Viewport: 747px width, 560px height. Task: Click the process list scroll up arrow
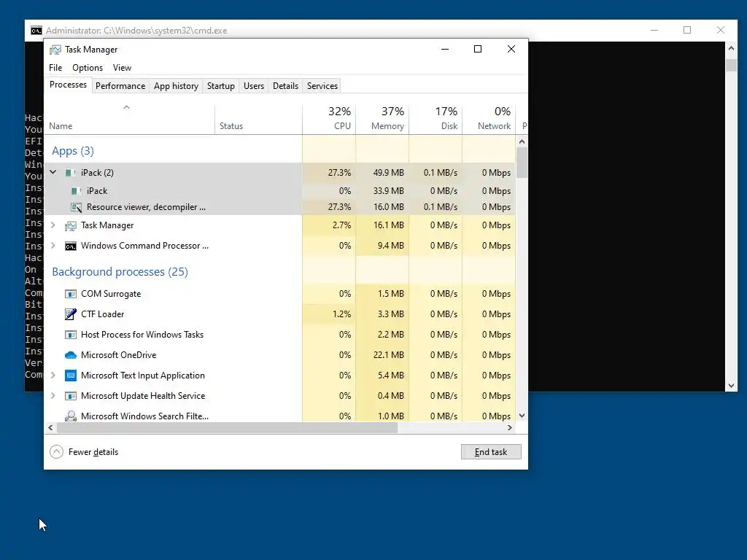(x=522, y=141)
